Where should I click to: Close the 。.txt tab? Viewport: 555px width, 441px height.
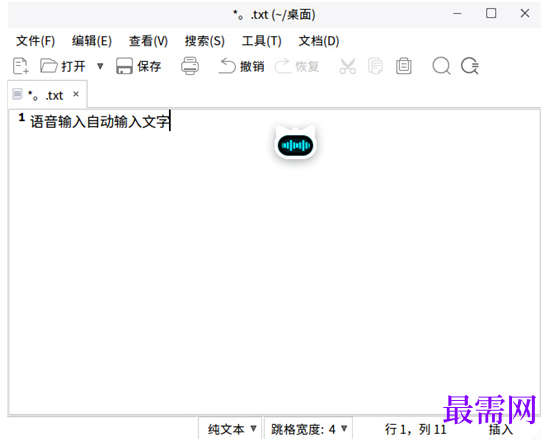(76, 94)
